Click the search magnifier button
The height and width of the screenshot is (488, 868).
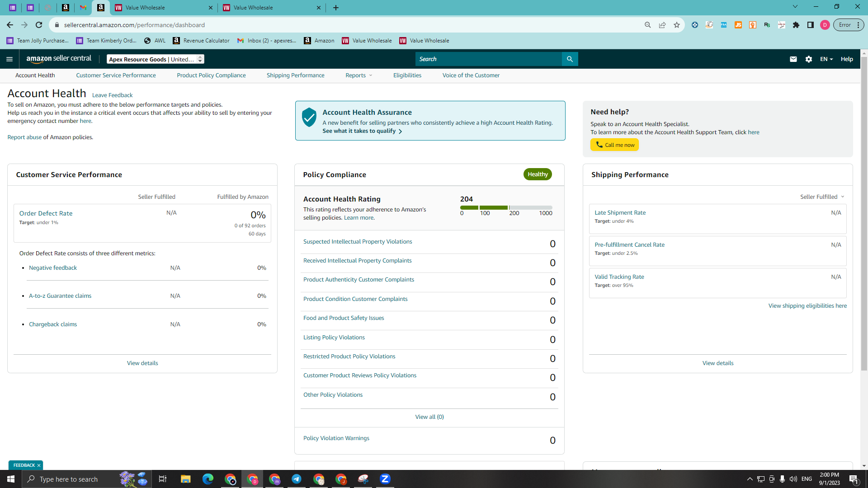pos(570,59)
